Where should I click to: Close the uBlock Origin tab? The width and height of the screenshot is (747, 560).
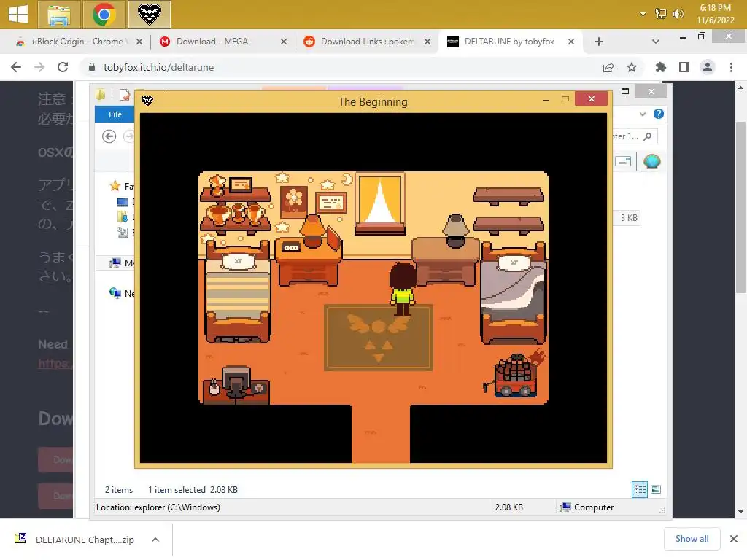139,42
